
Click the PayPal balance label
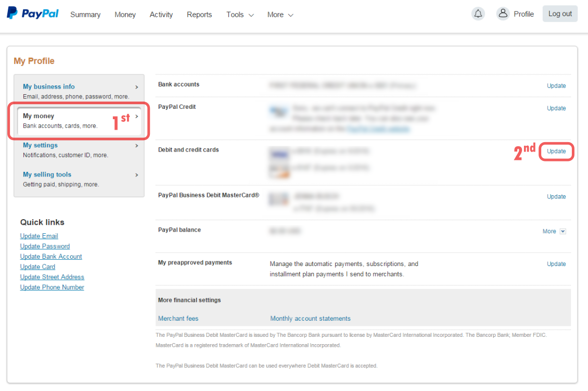pos(179,230)
